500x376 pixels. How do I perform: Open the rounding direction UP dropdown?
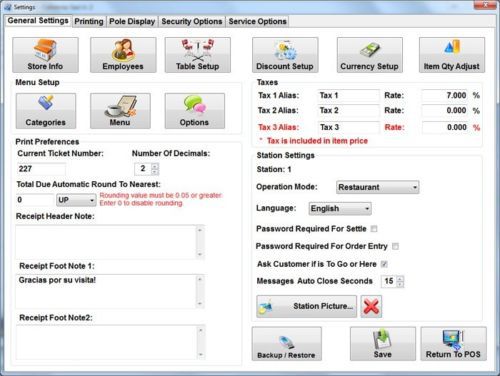click(x=76, y=200)
